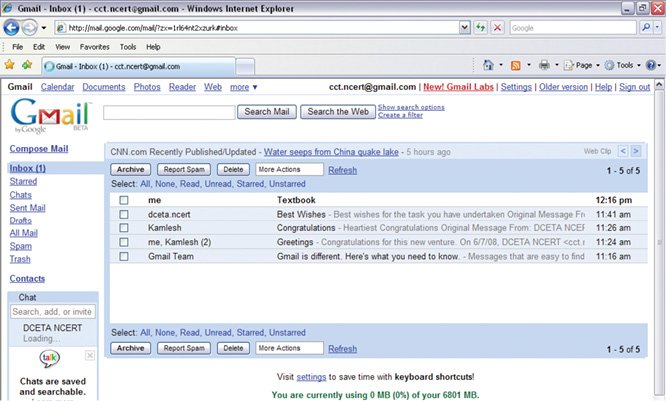Click the RSS Feeds icon
Image resolution: width=666 pixels, height=401 pixels.
tap(516, 65)
